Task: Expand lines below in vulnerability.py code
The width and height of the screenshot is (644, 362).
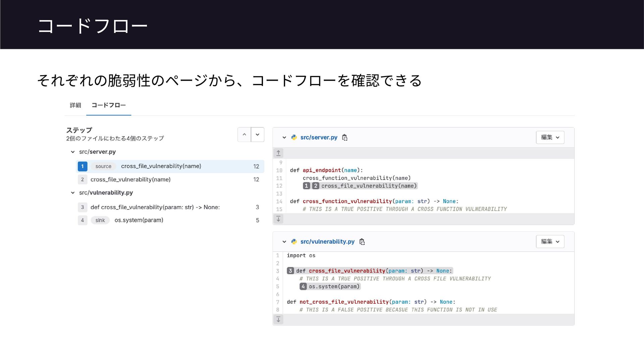Action: tap(278, 319)
